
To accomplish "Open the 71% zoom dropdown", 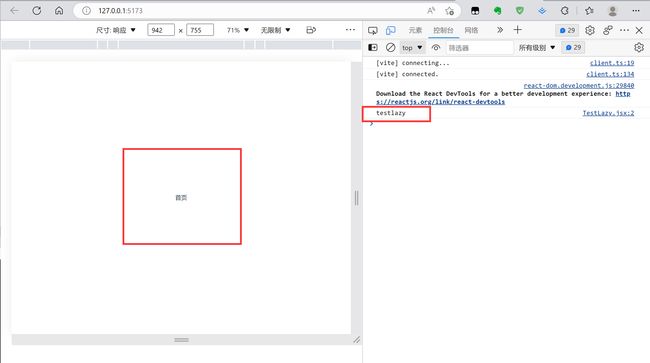I will [x=238, y=30].
